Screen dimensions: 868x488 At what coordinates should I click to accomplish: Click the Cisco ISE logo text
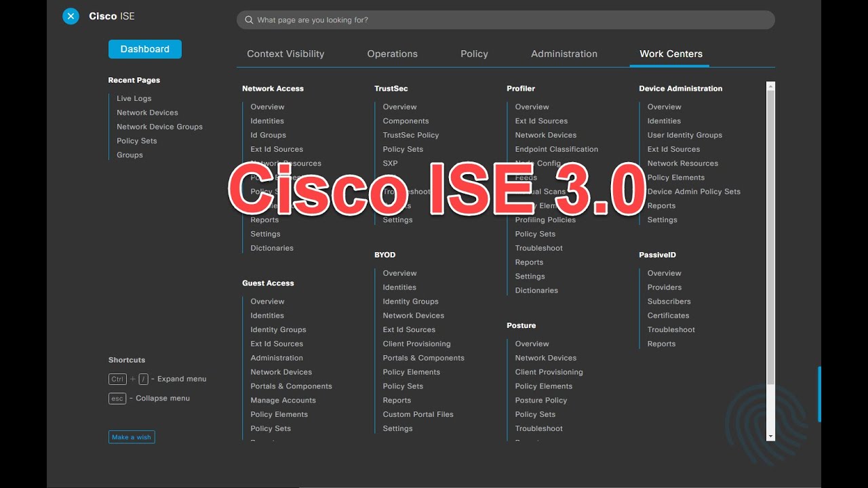[112, 16]
